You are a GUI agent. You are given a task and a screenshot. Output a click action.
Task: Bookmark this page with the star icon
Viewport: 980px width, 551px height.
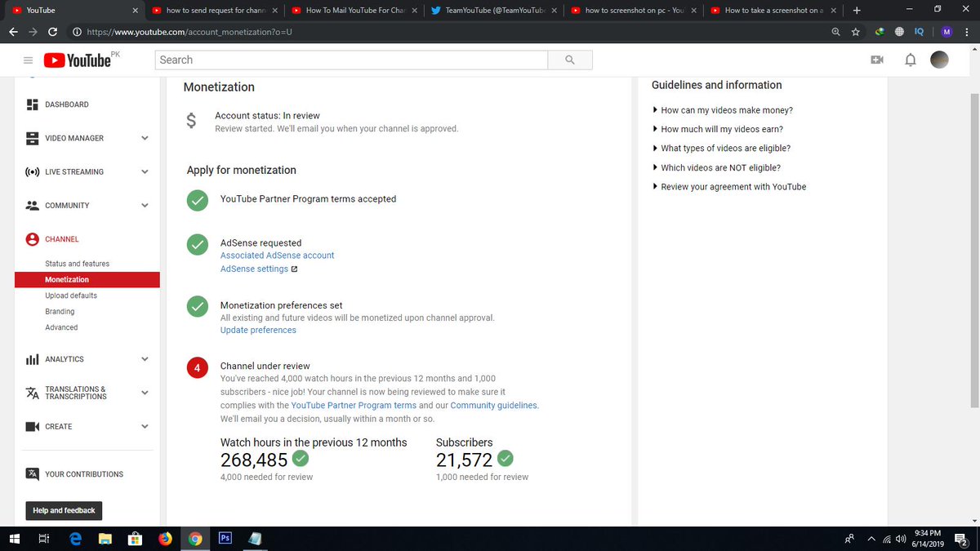(855, 32)
